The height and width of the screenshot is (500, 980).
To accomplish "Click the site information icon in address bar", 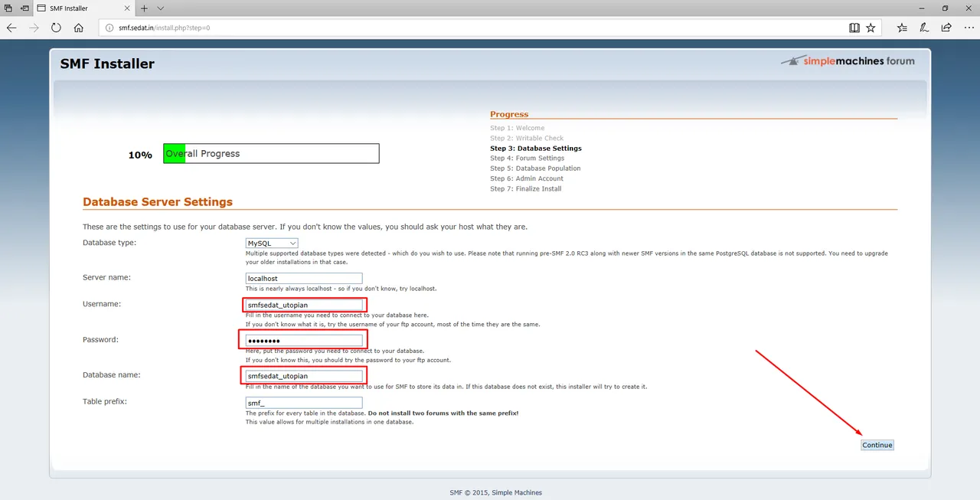I will [108, 28].
